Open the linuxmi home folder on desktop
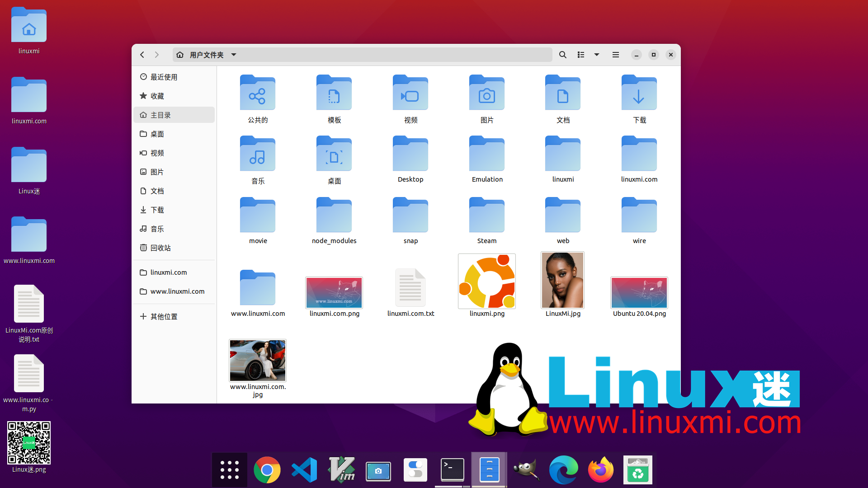 coord(29,25)
